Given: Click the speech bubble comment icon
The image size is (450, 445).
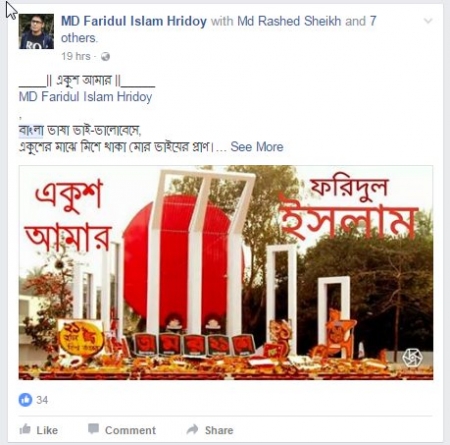Looking at the screenshot, I should [93, 429].
